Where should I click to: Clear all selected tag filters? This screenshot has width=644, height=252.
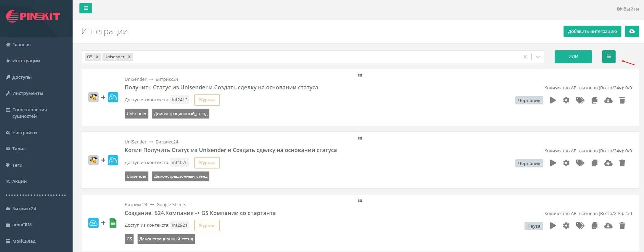[525, 57]
